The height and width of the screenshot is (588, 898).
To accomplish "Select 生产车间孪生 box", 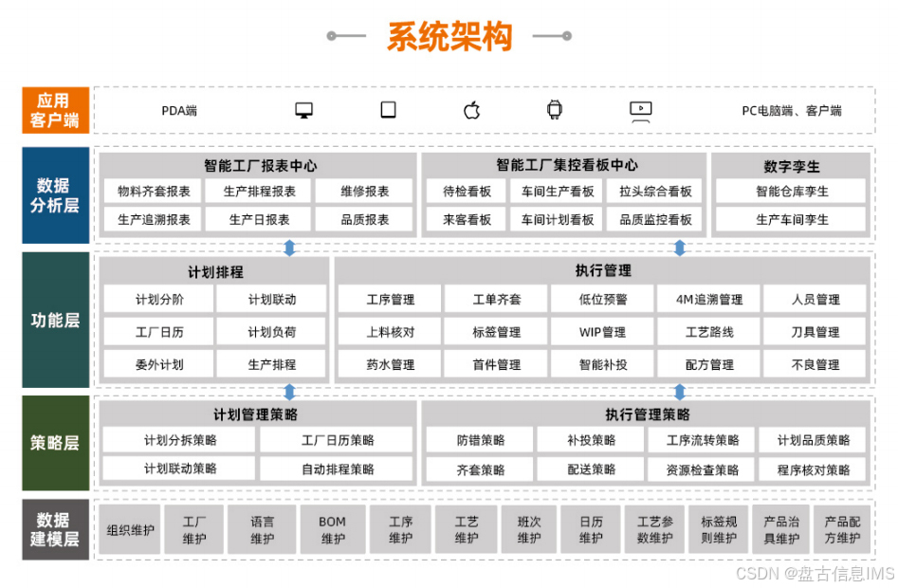I will click(x=792, y=219).
